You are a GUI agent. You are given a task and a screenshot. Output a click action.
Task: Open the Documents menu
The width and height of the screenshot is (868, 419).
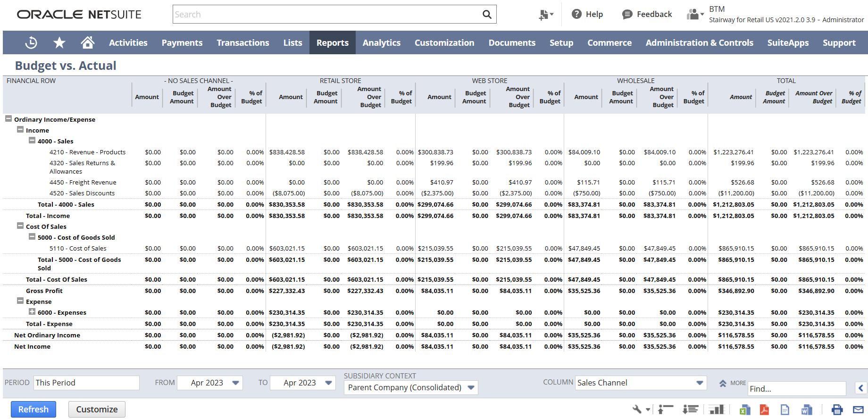(512, 42)
